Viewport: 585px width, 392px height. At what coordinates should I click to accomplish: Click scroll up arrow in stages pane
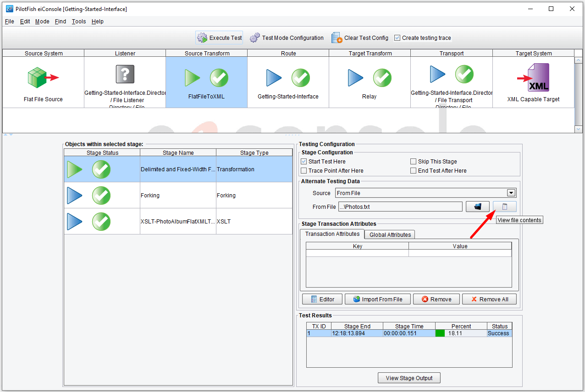(x=578, y=60)
